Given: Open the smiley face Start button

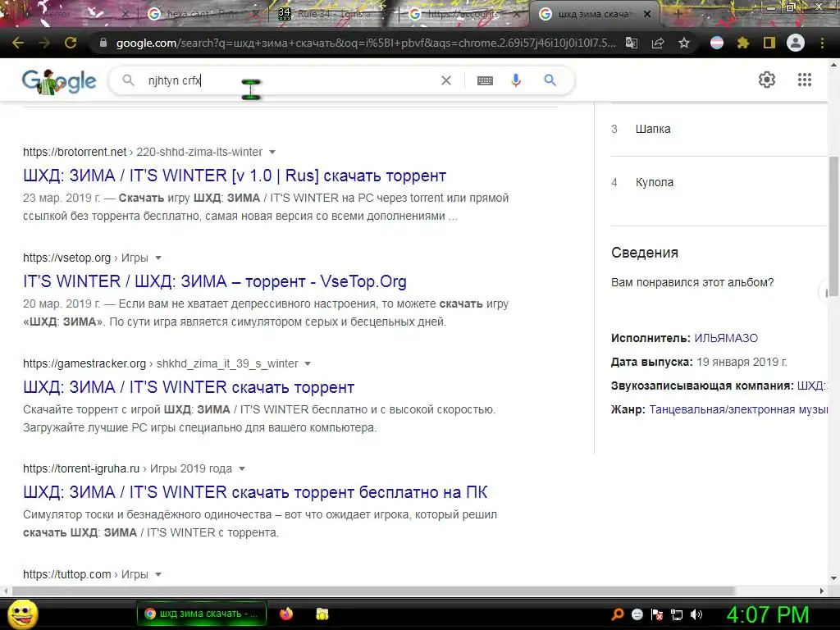Looking at the screenshot, I should tap(22, 614).
